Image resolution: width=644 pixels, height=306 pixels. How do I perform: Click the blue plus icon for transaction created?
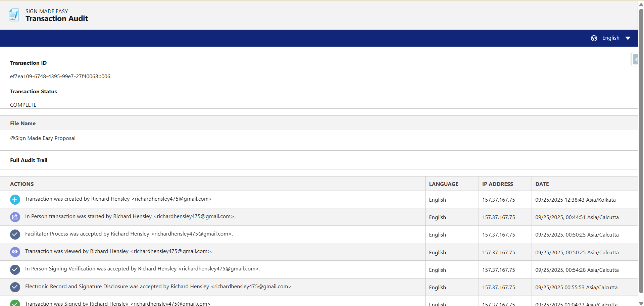tap(15, 200)
